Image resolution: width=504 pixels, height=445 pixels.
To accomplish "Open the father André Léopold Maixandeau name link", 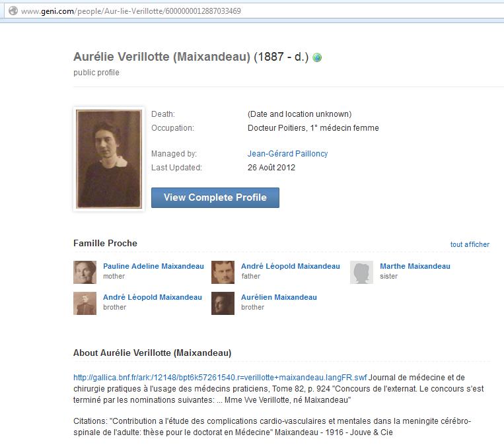I will pyautogui.click(x=290, y=266).
